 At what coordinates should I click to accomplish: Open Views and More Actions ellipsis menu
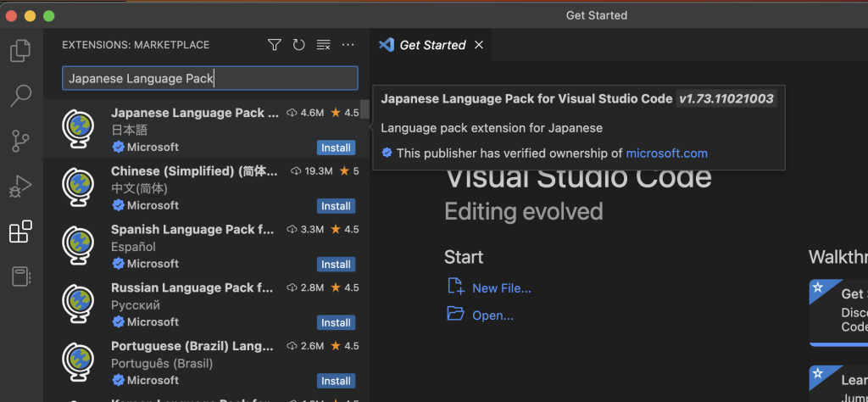[348, 45]
